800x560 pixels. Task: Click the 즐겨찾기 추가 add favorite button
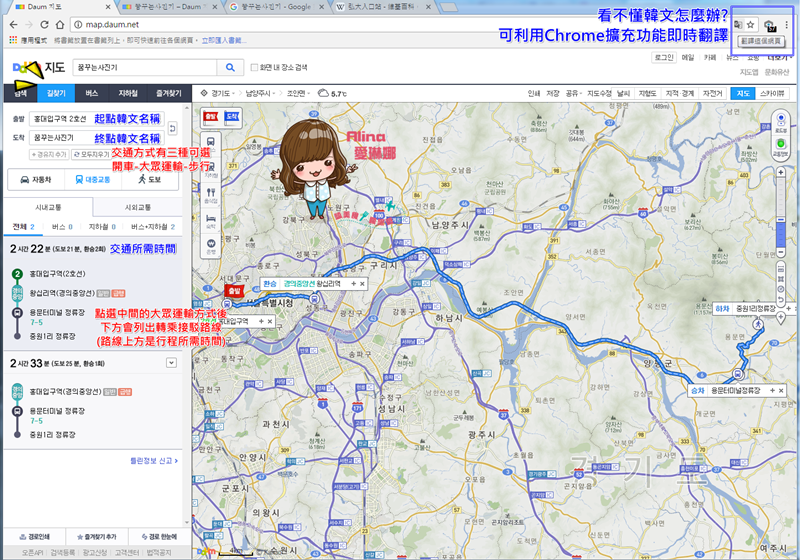[x=96, y=537]
